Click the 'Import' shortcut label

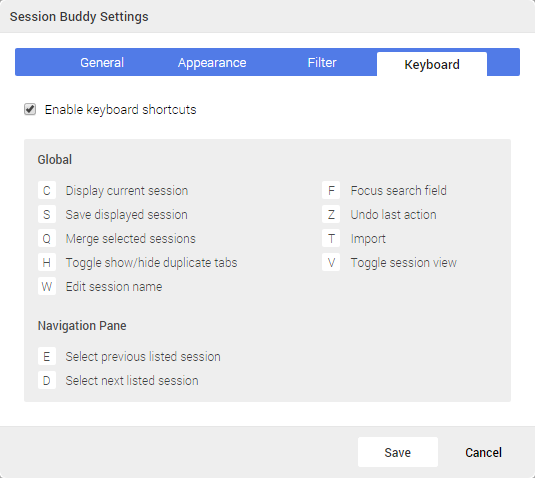click(368, 239)
